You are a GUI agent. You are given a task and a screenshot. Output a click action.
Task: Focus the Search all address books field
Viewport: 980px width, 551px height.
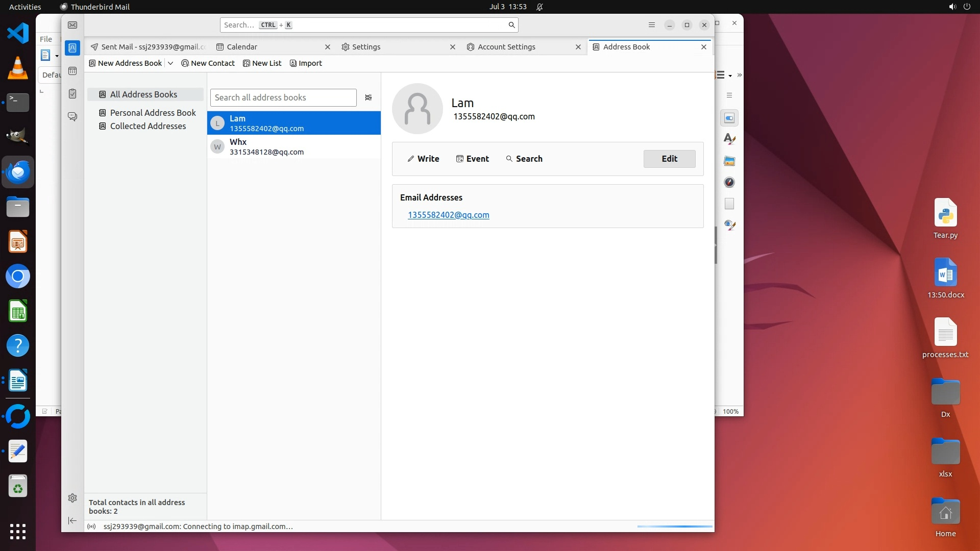(283, 97)
